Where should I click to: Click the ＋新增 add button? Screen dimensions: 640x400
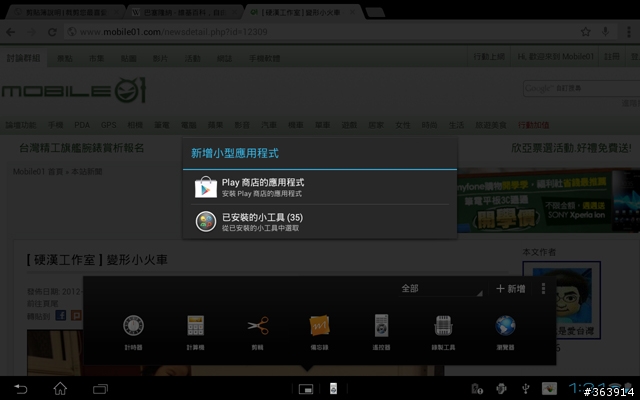click(x=511, y=289)
